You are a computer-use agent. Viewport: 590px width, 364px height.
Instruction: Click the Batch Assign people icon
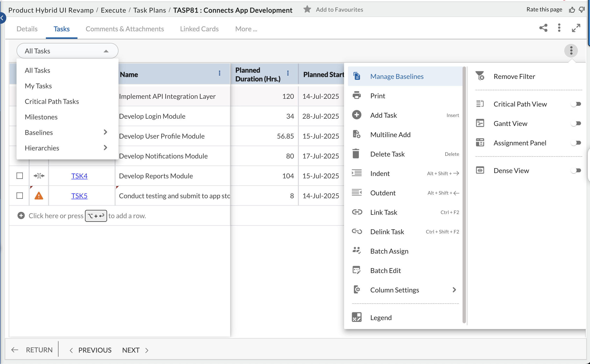356,250
